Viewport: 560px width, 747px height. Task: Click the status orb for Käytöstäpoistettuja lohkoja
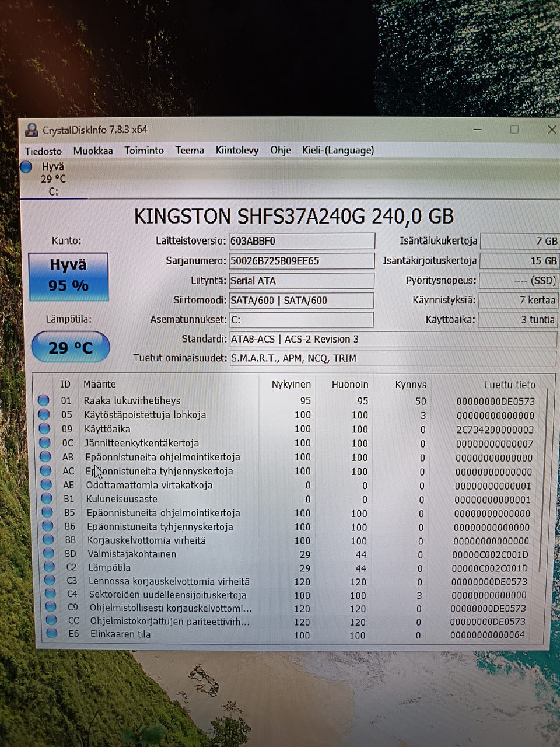(44, 414)
